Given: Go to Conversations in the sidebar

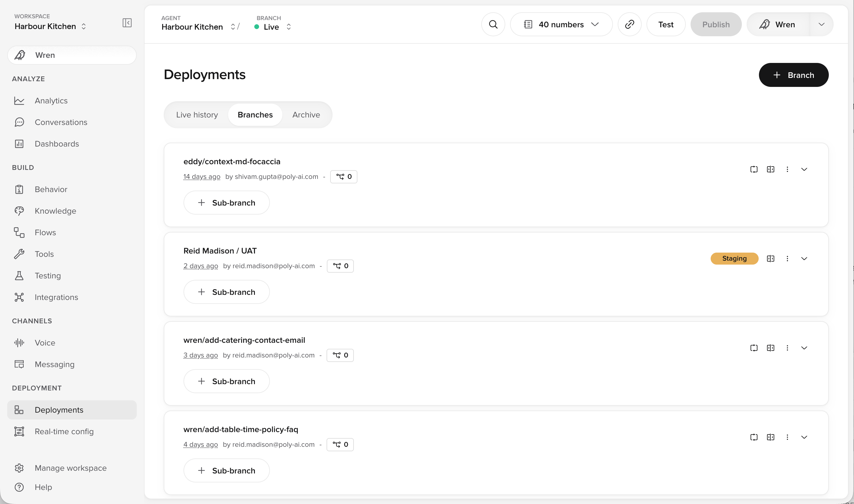Looking at the screenshot, I should point(72,122).
